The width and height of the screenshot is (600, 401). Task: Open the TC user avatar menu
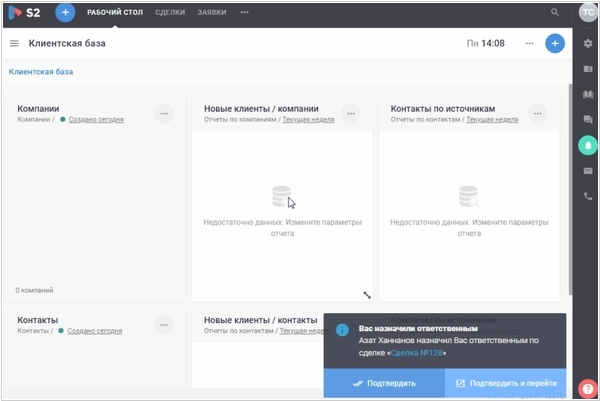click(588, 12)
